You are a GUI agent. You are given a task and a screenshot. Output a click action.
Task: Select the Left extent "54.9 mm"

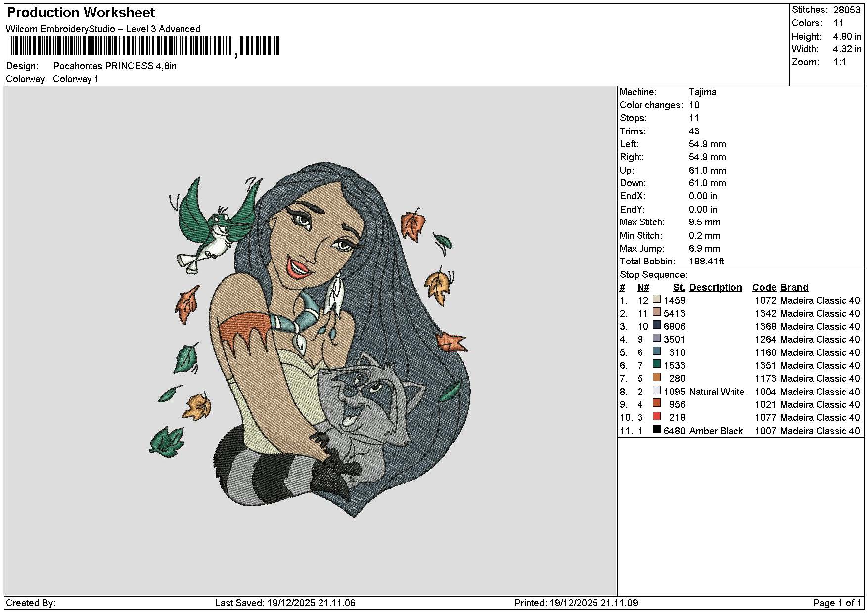(x=707, y=144)
